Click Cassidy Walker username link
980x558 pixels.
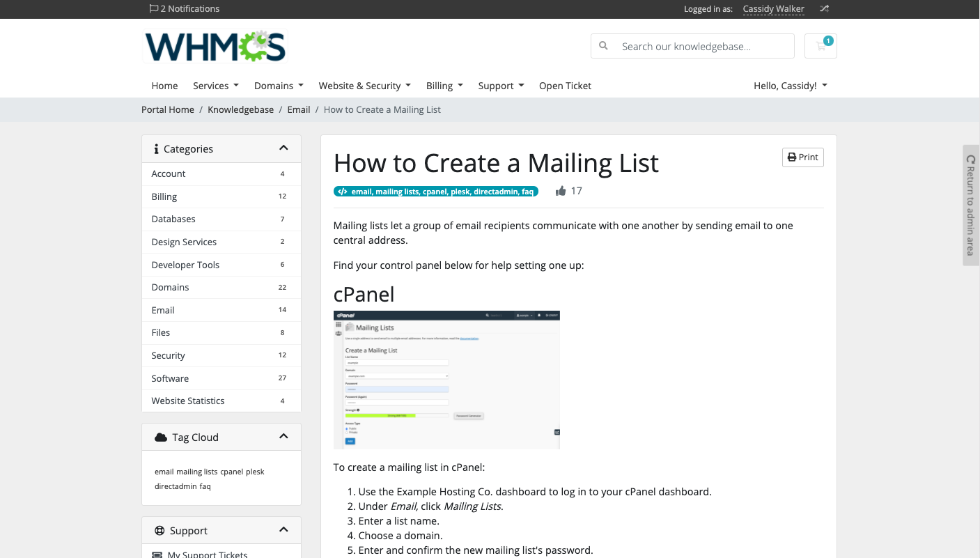774,9
